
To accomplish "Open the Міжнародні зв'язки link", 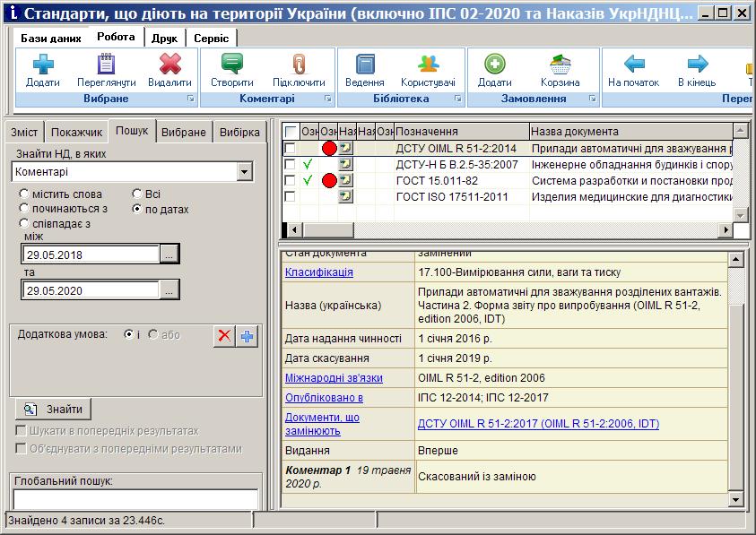I will click(x=334, y=378).
